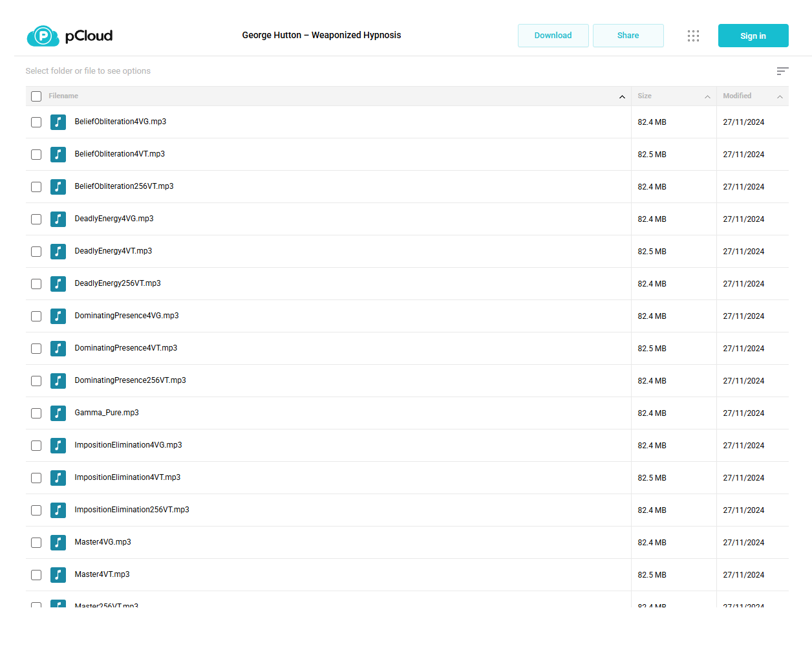
Task: Open the apps grid icon
Action: pos(693,36)
